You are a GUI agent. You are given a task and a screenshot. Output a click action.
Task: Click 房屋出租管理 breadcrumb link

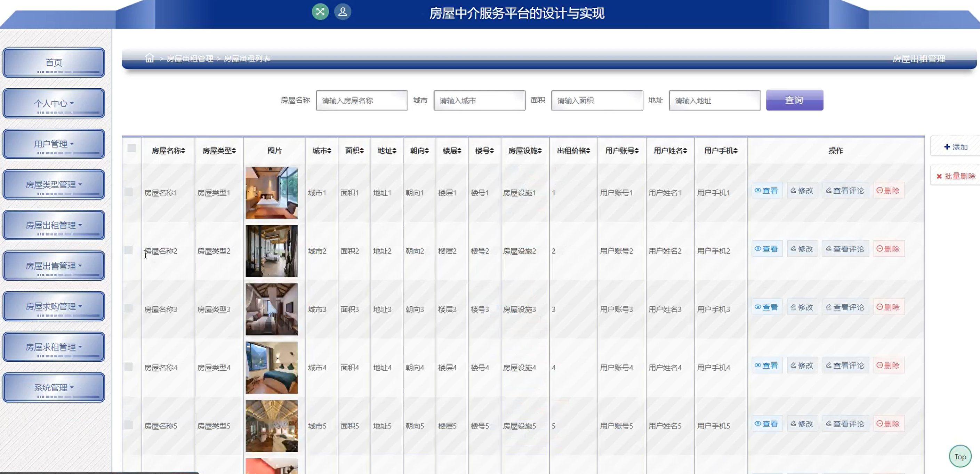click(190, 58)
